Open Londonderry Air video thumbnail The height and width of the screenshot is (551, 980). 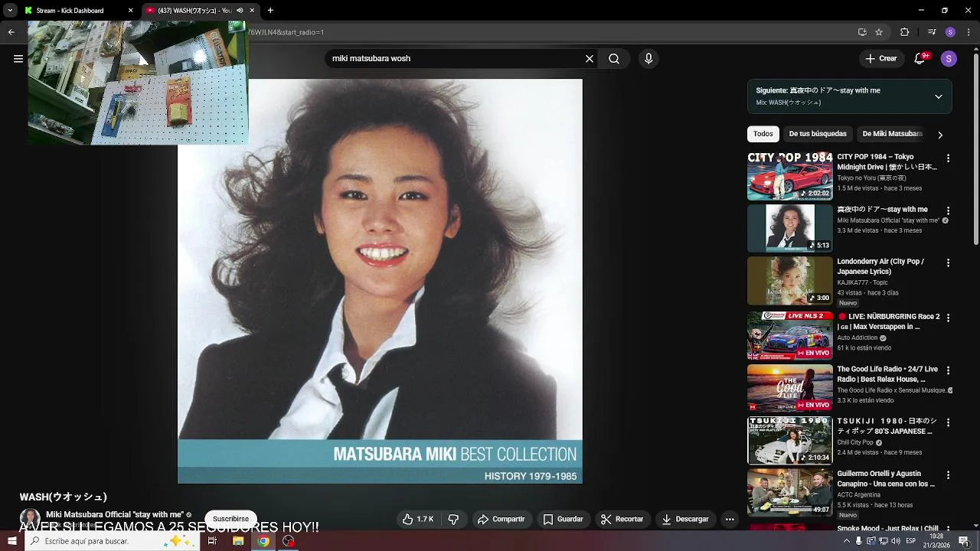coord(790,281)
